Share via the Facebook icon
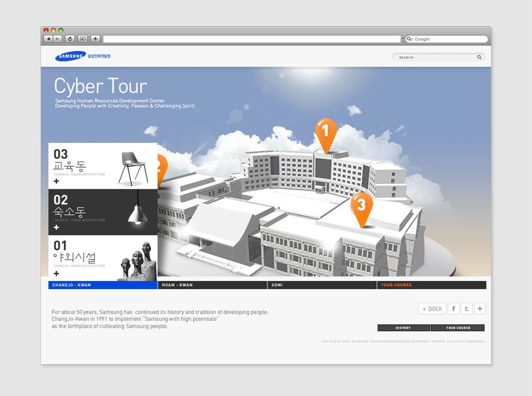 point(453,309)
